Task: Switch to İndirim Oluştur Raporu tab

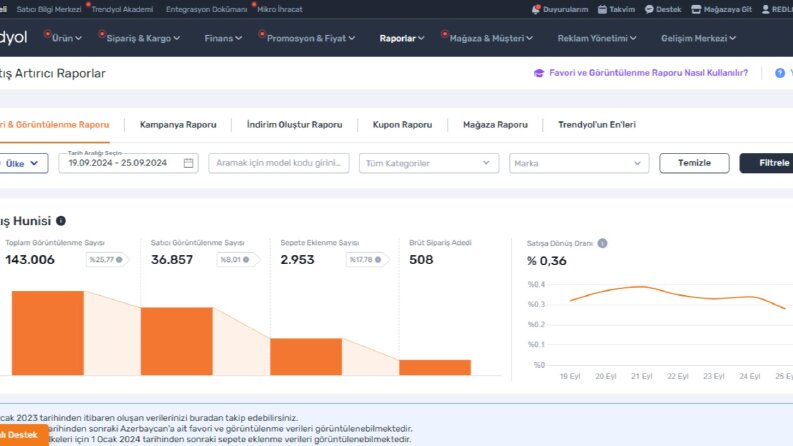Action: [294, 125]
